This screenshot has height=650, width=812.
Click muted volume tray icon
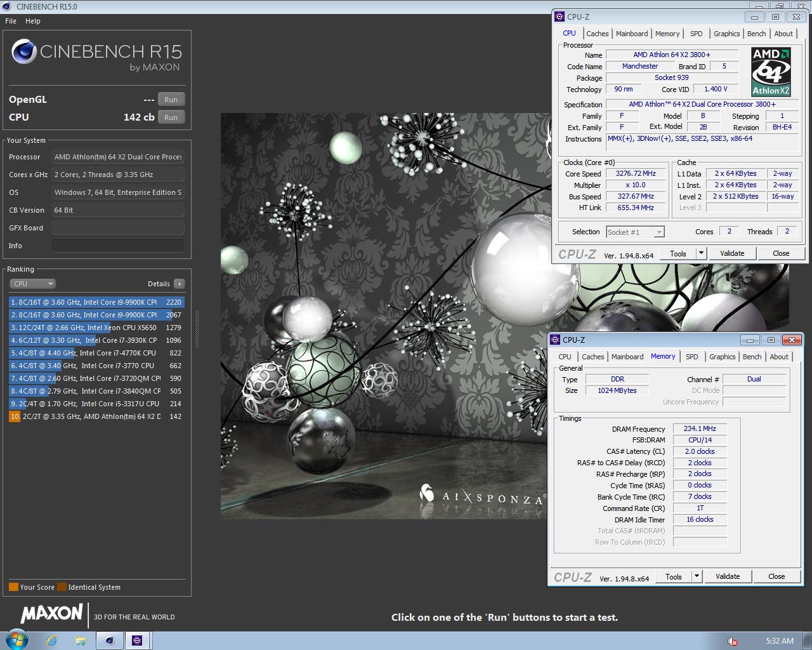(732, 641)
